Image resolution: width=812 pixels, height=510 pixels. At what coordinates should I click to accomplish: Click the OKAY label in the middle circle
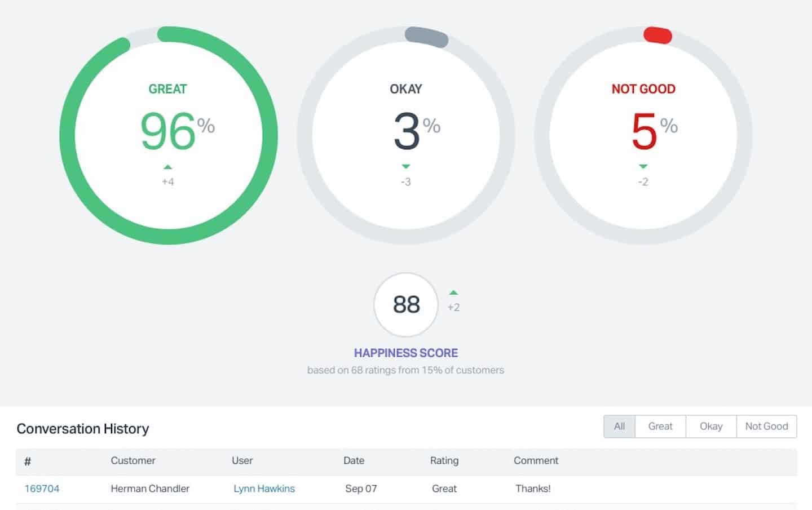click(x=406, y=89)
